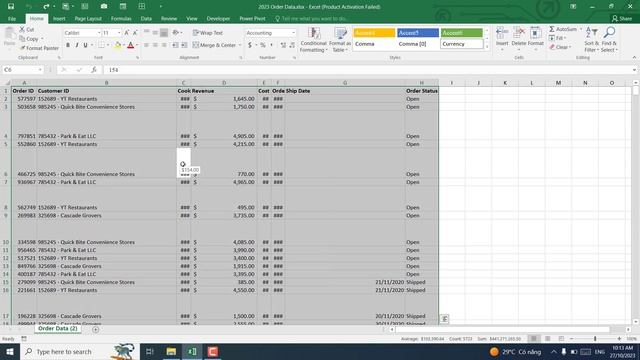Open Find & Select magnifier
Image resolution: width=640 pixels, height=360 pixels.
[609, 40]
